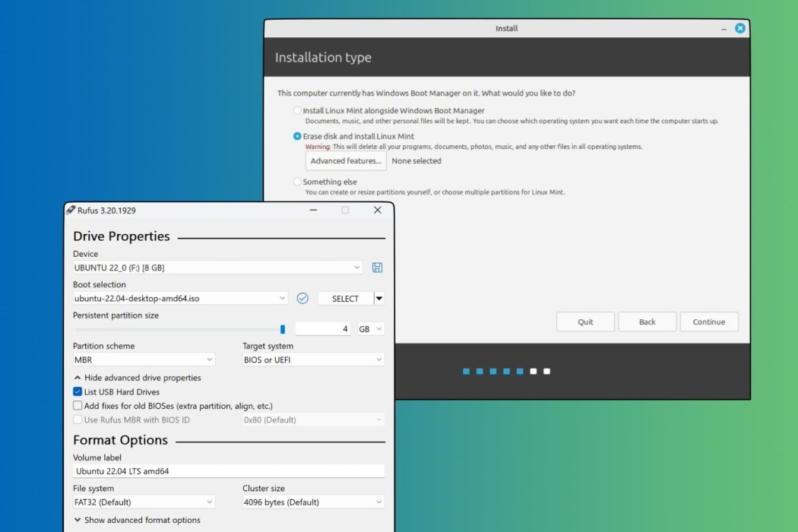Open the Target system dropdown
This screenshot has width=798, height=532.
(313, 359)
